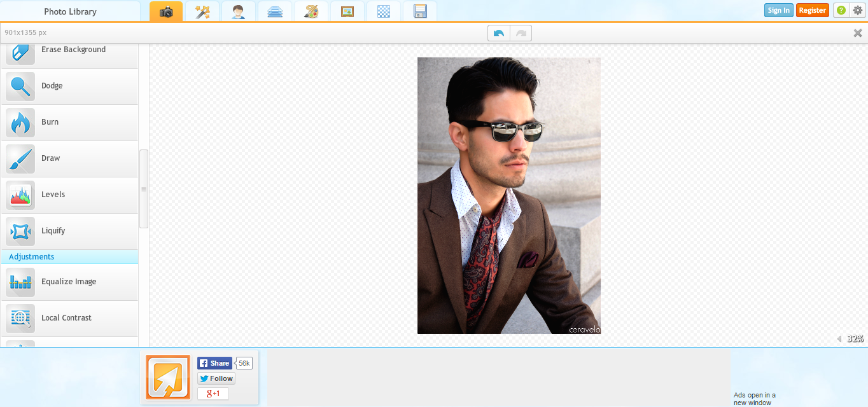Open the floppy disk Save tab

pos(420,11)
